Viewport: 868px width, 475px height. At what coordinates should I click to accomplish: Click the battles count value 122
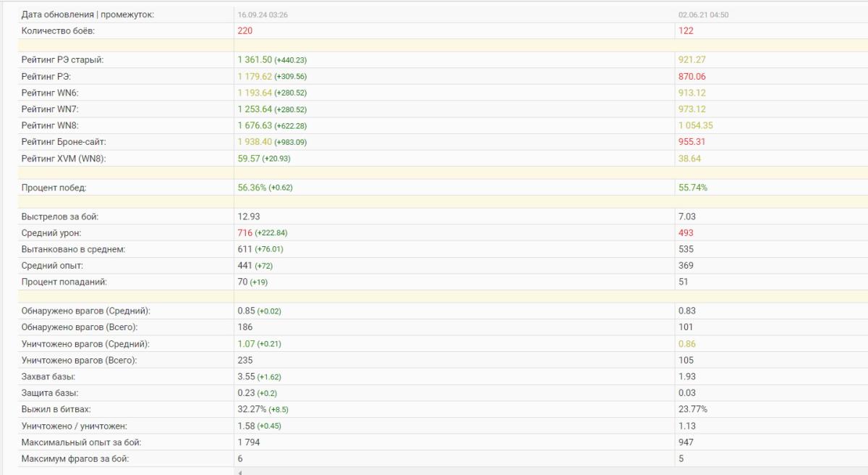click(x=686, y=31)
